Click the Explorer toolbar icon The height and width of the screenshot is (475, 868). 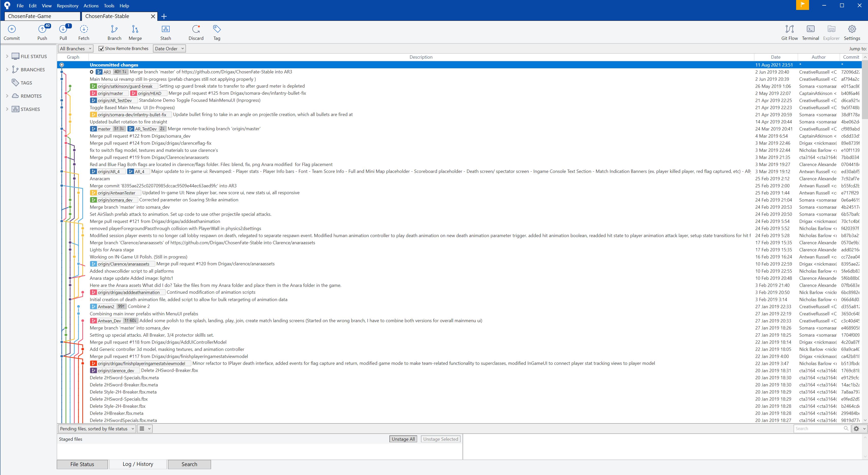831,32
